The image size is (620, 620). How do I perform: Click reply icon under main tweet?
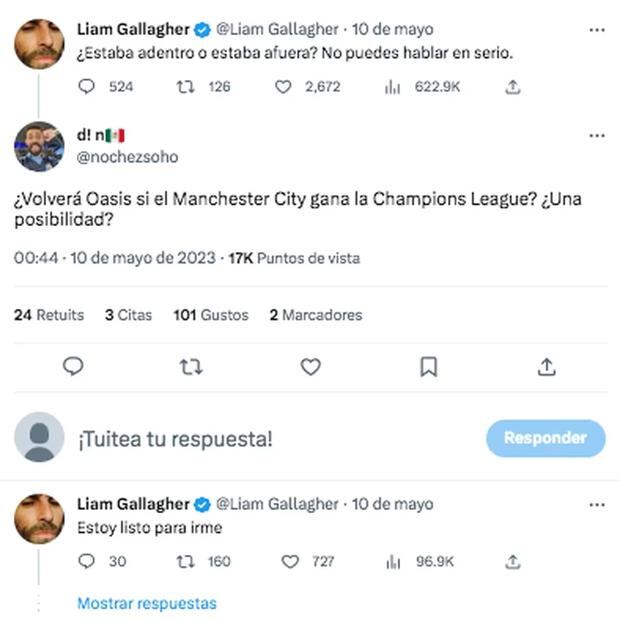coord(73,367)
